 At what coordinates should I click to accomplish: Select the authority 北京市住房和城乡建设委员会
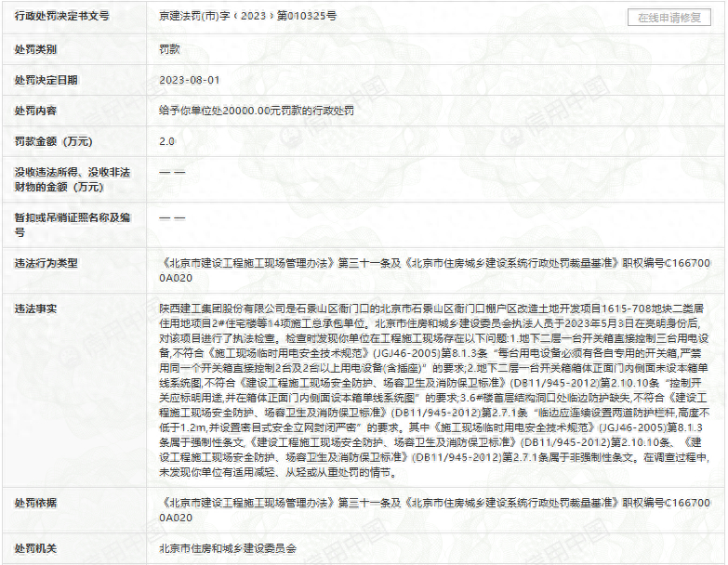(x=228, y=548)
